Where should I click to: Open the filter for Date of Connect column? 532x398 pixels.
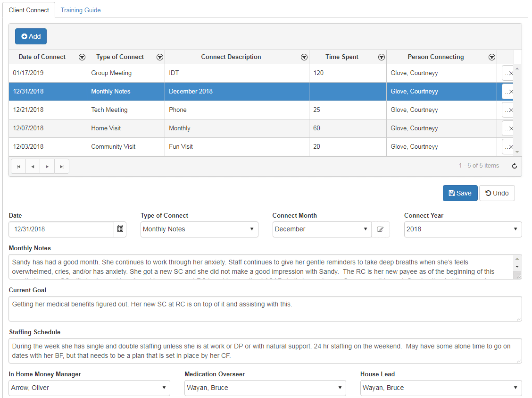point(82,57)
